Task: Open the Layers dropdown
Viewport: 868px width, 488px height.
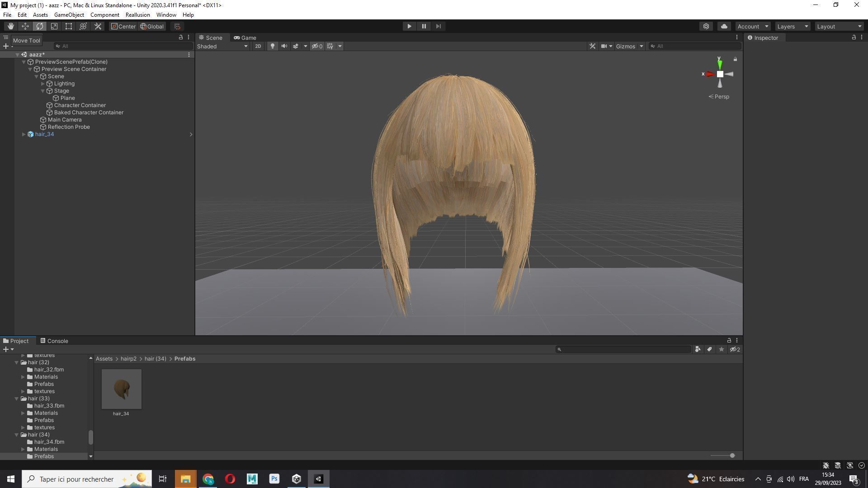Action: click(x=793, y=26)
